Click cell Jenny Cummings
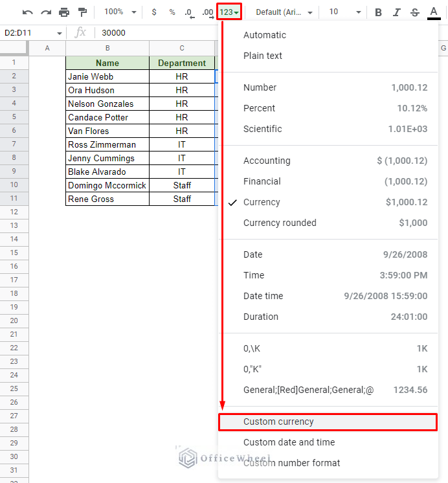 pos(107,158)
